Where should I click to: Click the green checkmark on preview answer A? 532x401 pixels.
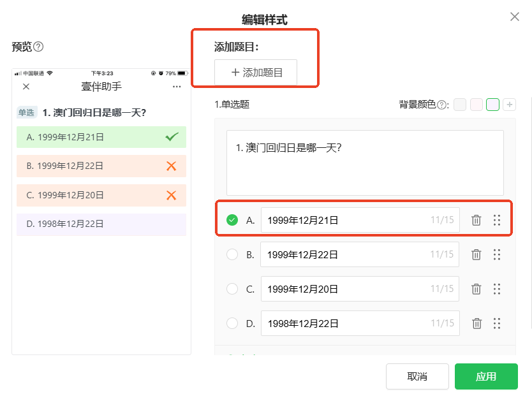pos(172,137)
